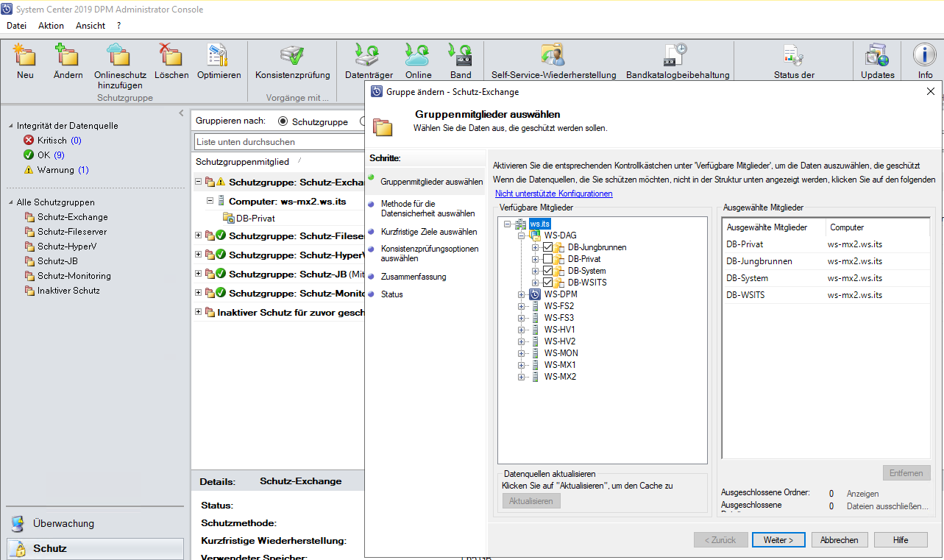Click the Liste unten durchsuchen search field

[x=280, y=142]
